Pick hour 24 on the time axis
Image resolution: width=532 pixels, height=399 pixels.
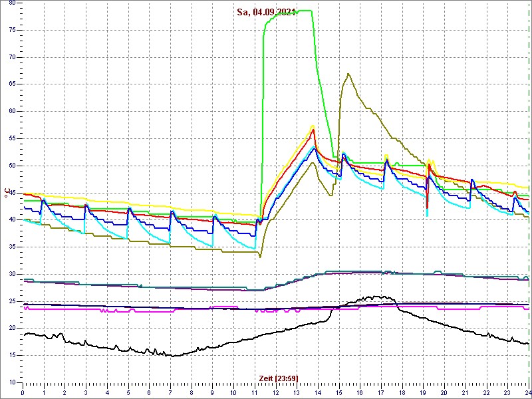click(528, 392)
